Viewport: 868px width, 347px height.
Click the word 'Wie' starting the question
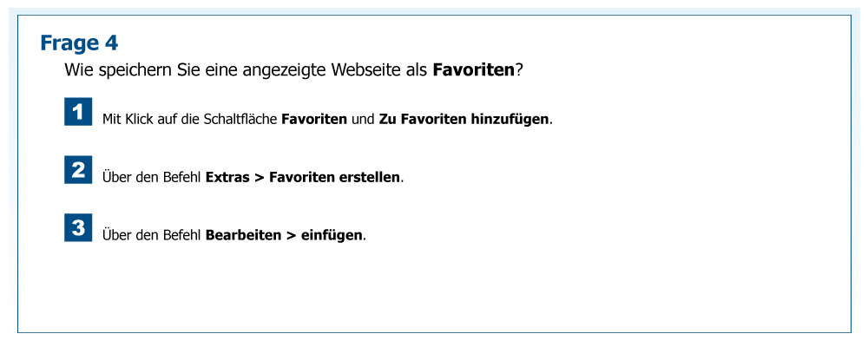coord(77,70)
